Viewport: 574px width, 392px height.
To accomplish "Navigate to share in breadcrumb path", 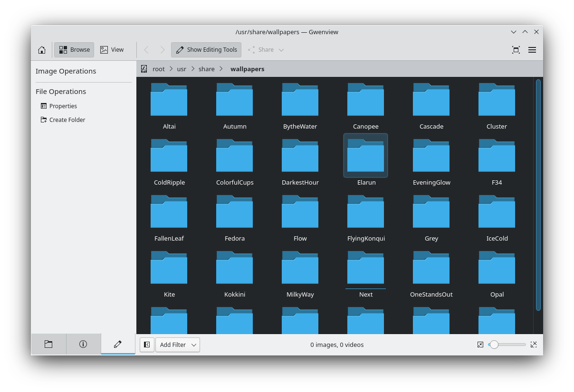I will coord(207,69).
